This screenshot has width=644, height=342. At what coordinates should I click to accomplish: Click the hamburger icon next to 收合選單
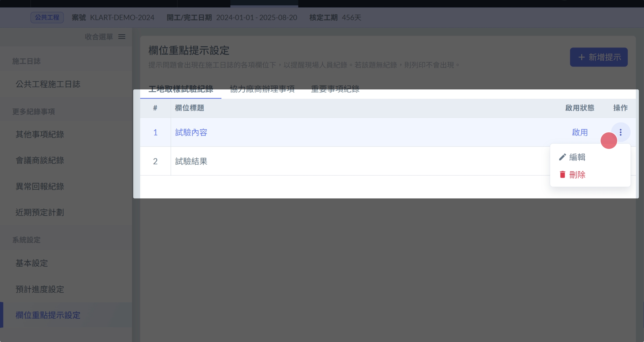coord(122,37)
